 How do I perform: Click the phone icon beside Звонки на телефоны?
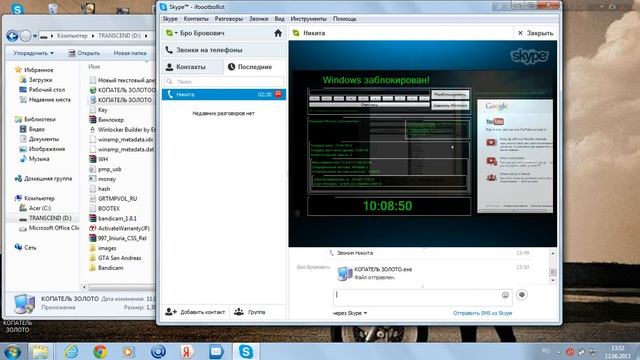pyautogui.click(x=169, y=50)
